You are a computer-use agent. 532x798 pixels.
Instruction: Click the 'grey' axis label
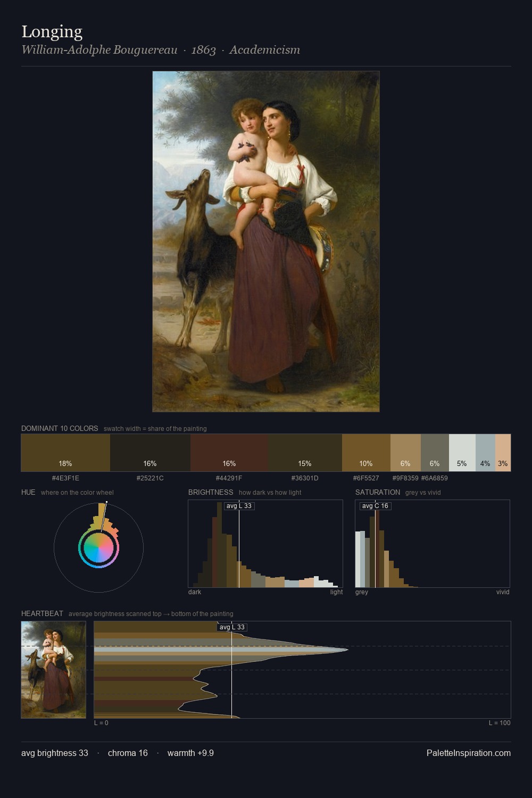(362, 592)
